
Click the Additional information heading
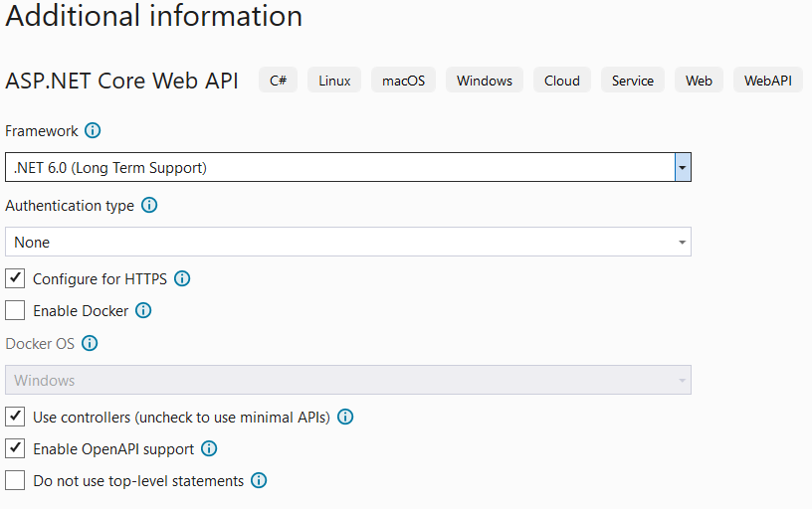[154, 16]
